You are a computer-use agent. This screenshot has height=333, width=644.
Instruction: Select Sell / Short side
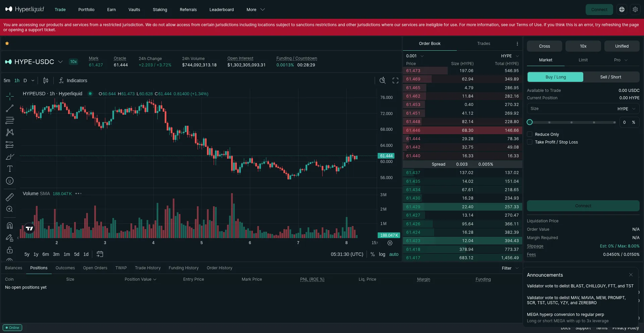611,77
